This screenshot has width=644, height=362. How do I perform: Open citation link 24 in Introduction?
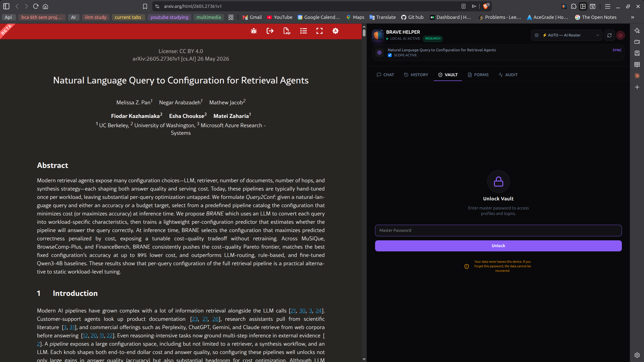[x=318, y=311]
